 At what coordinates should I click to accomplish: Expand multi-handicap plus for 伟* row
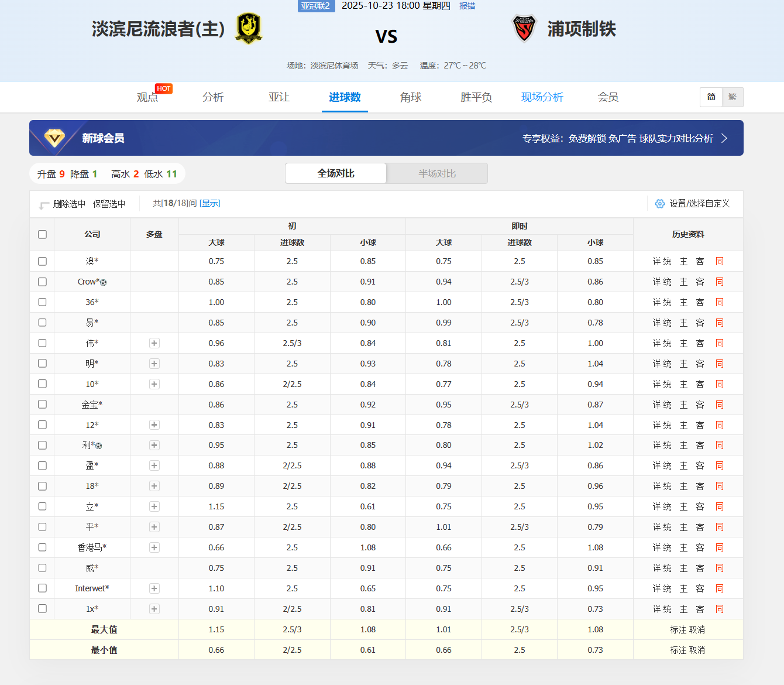[154, 343]
